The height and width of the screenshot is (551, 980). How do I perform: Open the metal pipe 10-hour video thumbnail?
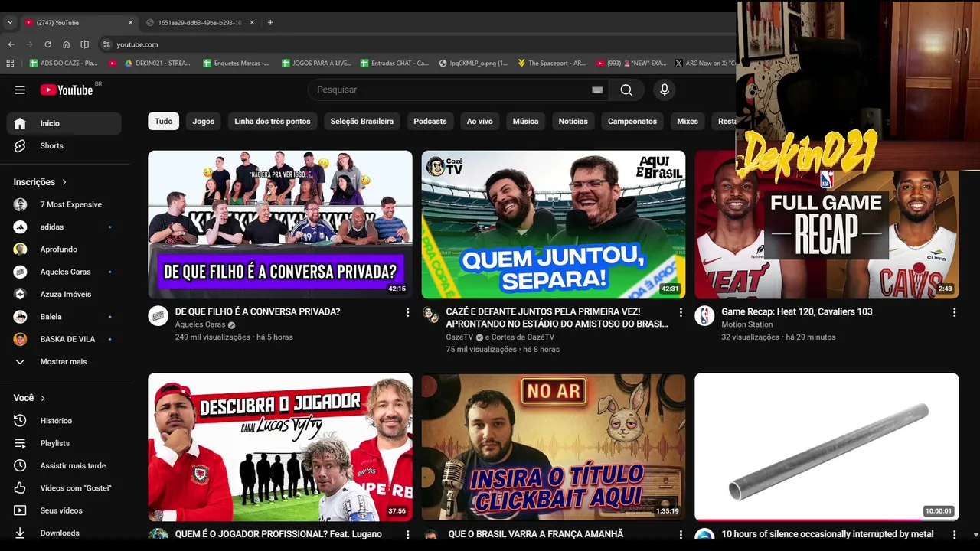coord(827,447)
